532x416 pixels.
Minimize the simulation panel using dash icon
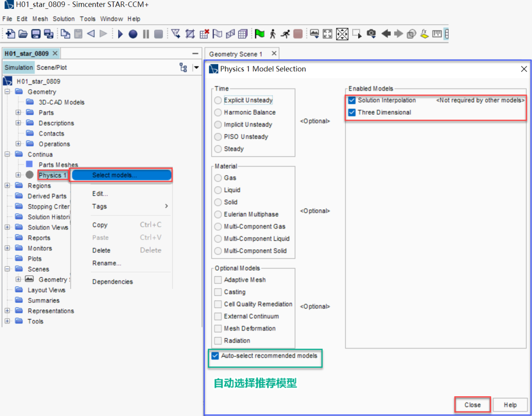click(195, 54)
